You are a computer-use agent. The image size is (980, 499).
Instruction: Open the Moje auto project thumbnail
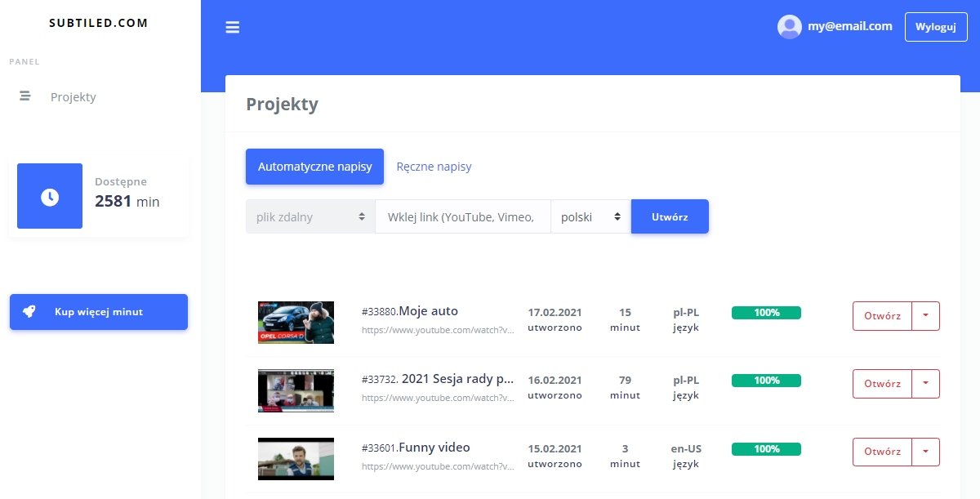(x=296, y=322)
